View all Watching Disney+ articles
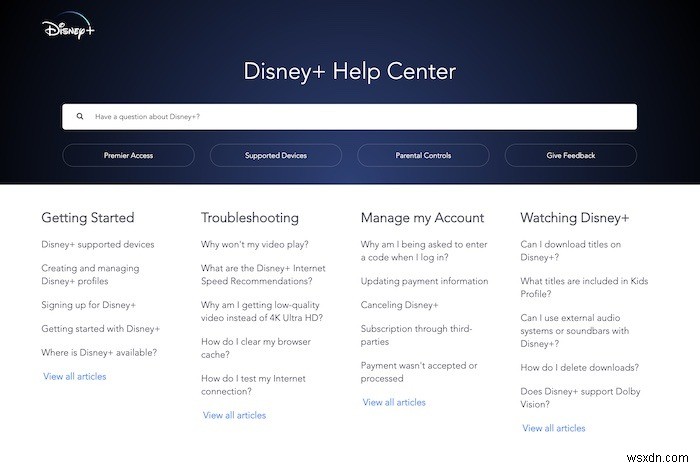This screenshot has width=700, height=468. (x=554, y=428)
